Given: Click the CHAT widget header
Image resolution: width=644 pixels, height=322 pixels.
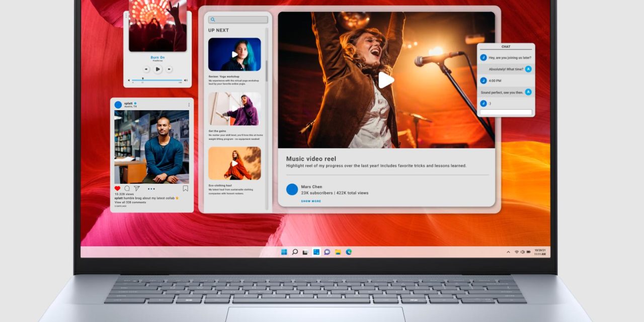Looking at the screenshot, I should click(506, 47).
